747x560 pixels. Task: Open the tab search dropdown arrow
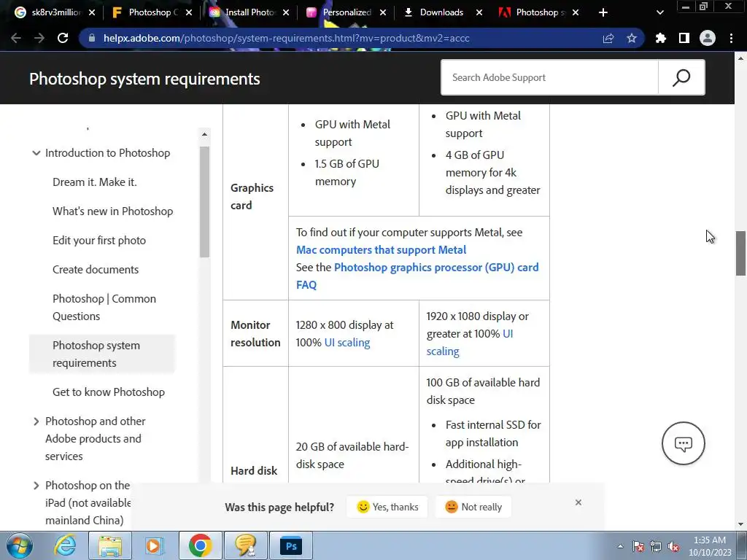click(x=659, y=12)
